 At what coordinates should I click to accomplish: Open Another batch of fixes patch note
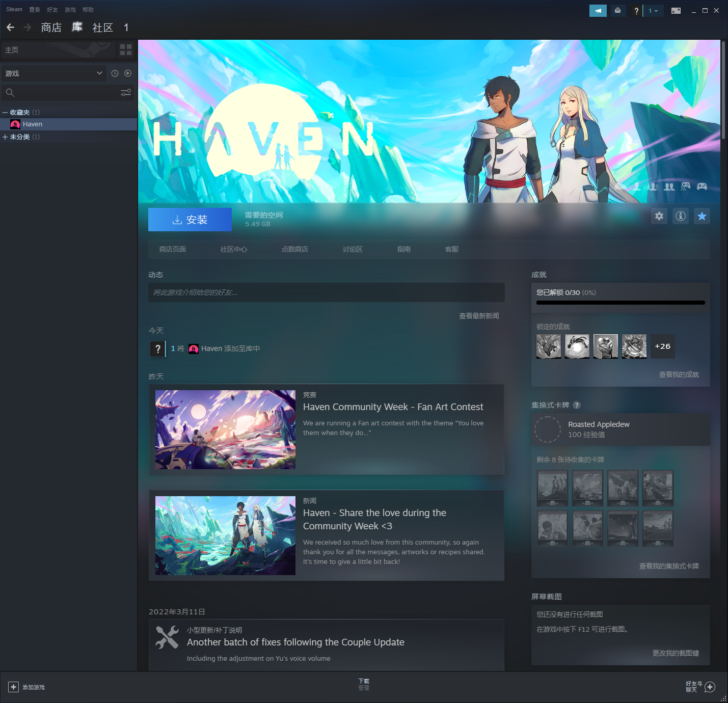[295, 642]
